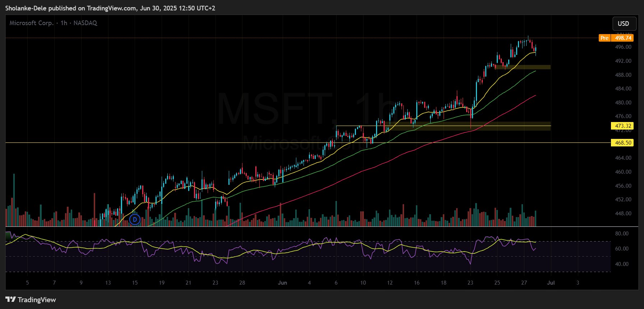The width and height of the screenshot is (644, 309).
Task: Click the Pre-market label tag
Action: 604,38
